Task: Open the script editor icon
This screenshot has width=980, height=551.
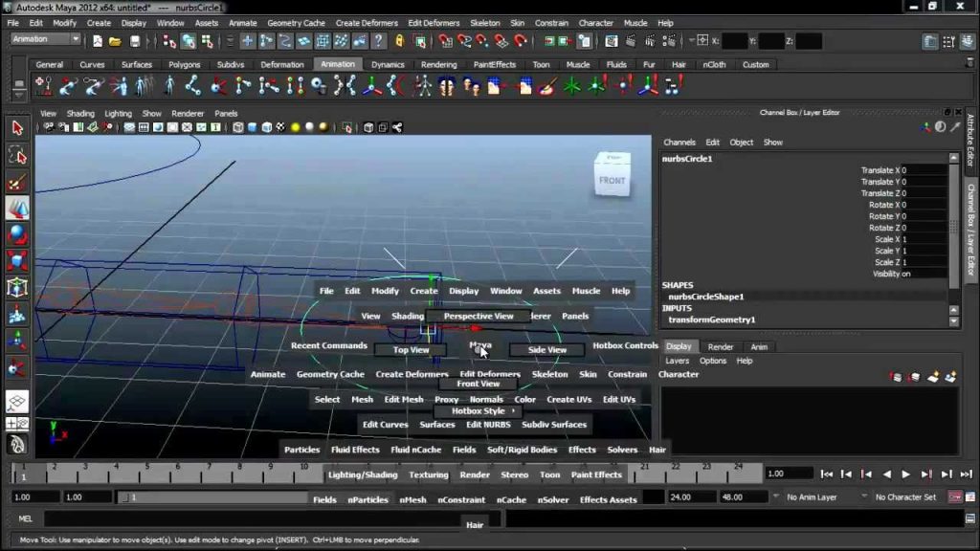Action: click(970, 518)
